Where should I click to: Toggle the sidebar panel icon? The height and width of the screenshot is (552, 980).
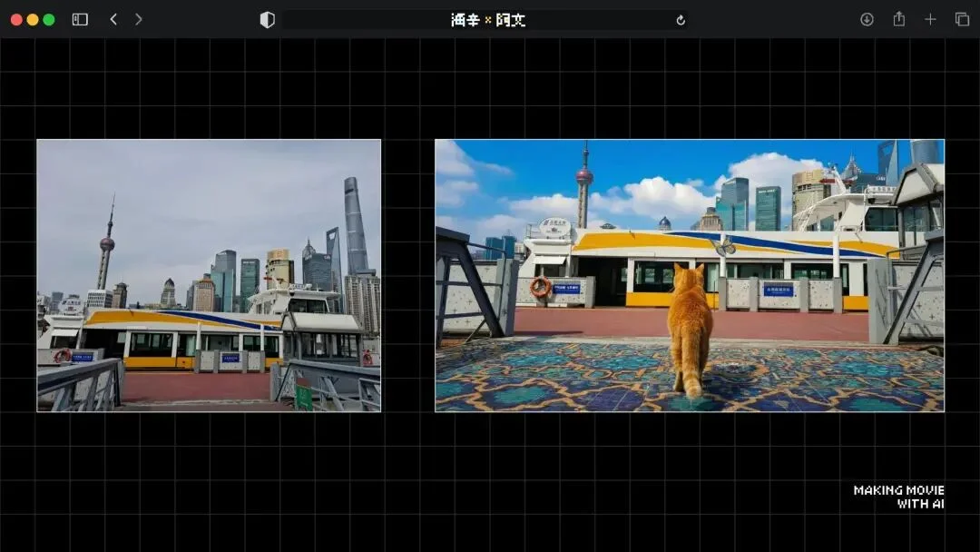[x=80, y=19]
